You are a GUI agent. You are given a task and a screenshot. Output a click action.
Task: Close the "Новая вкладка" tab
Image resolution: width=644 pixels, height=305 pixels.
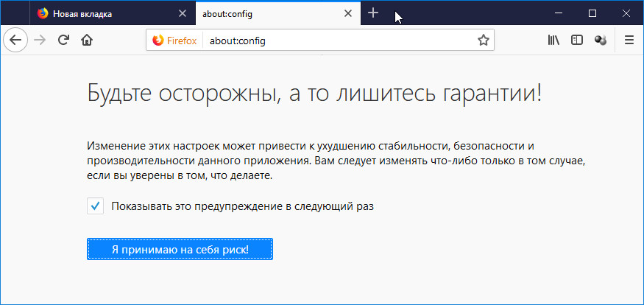(x=183, y=13)
